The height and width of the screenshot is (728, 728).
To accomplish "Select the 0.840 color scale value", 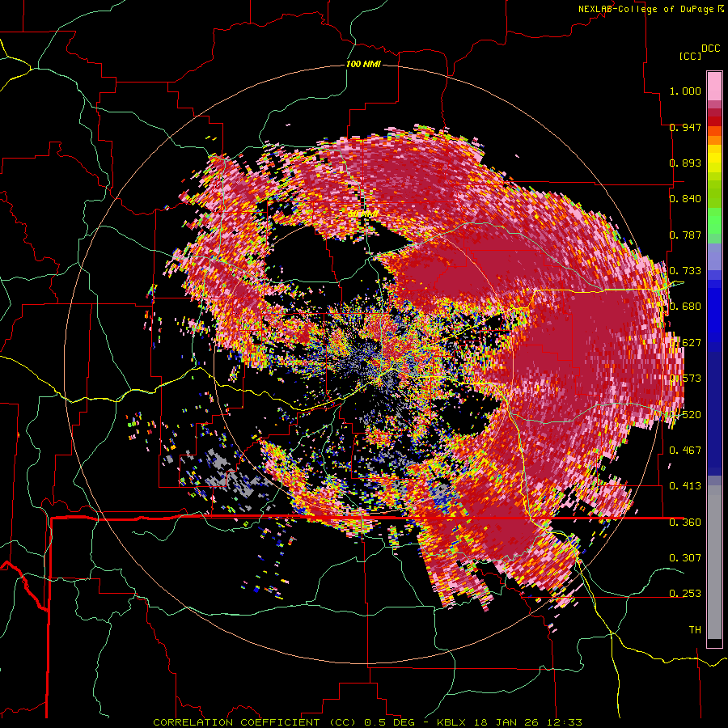I will (685, 198).
